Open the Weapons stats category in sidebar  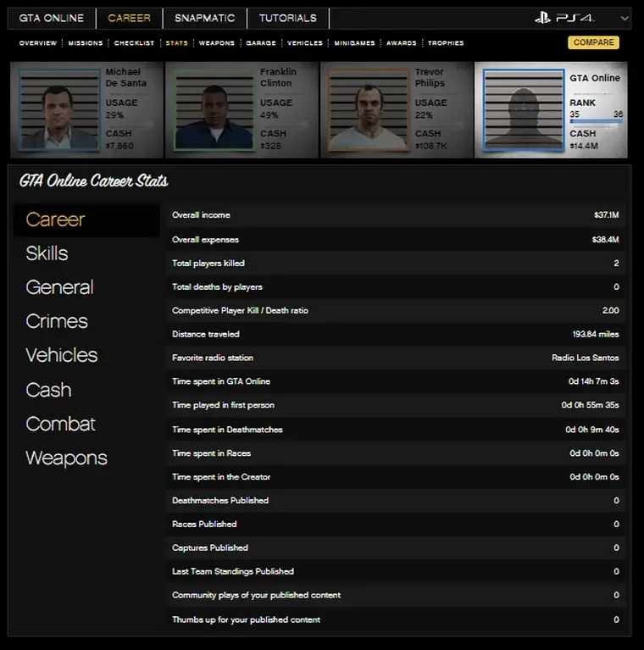pyautogui.click(x=66, y=458)
